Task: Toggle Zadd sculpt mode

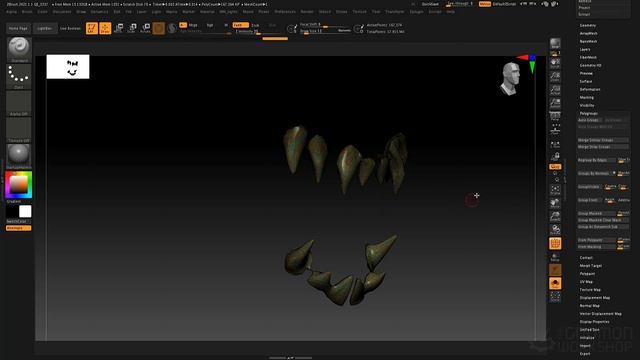Action: tap(240, 25)
